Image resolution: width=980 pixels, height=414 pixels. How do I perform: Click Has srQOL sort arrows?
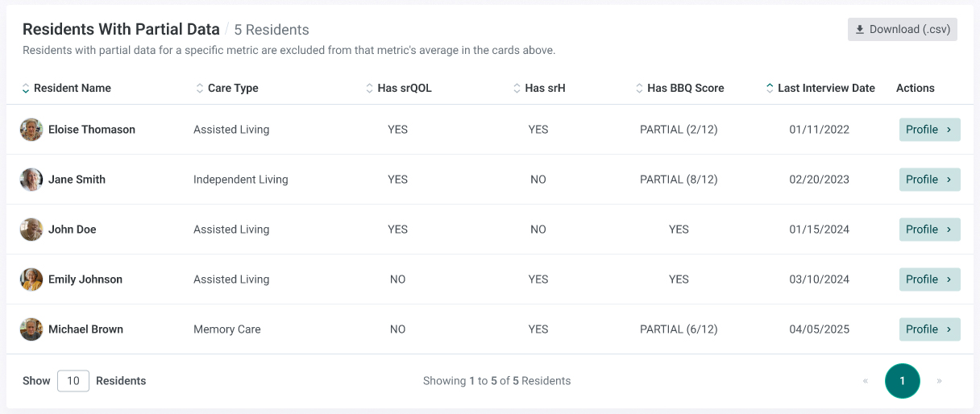coord(370,89)
